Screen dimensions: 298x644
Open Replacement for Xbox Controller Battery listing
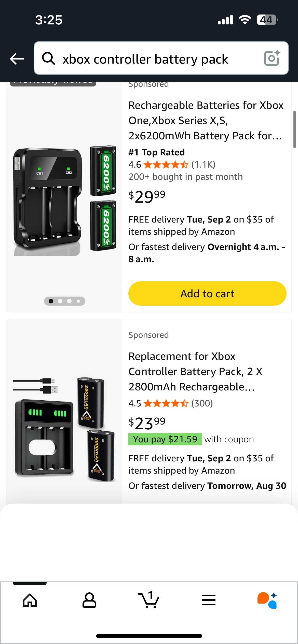click(195, 372)
